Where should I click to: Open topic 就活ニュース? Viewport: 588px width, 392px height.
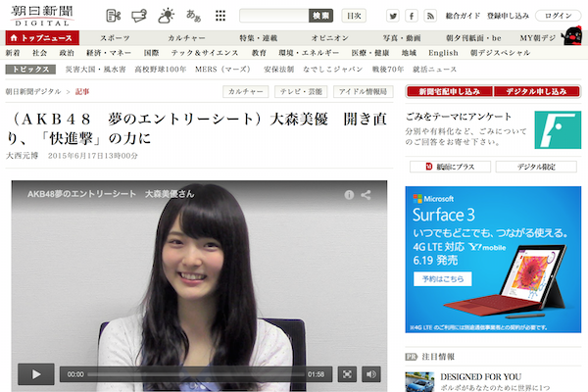coord(434,70)
